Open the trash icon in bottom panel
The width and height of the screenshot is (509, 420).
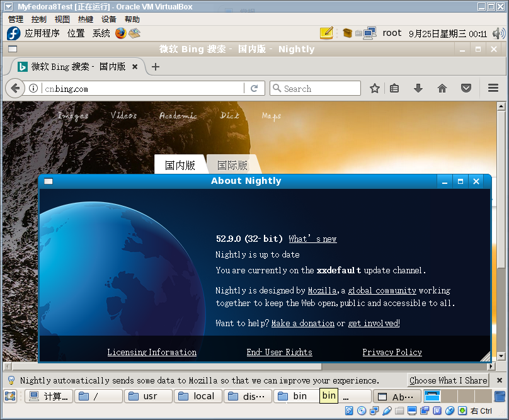click(500, 396)
